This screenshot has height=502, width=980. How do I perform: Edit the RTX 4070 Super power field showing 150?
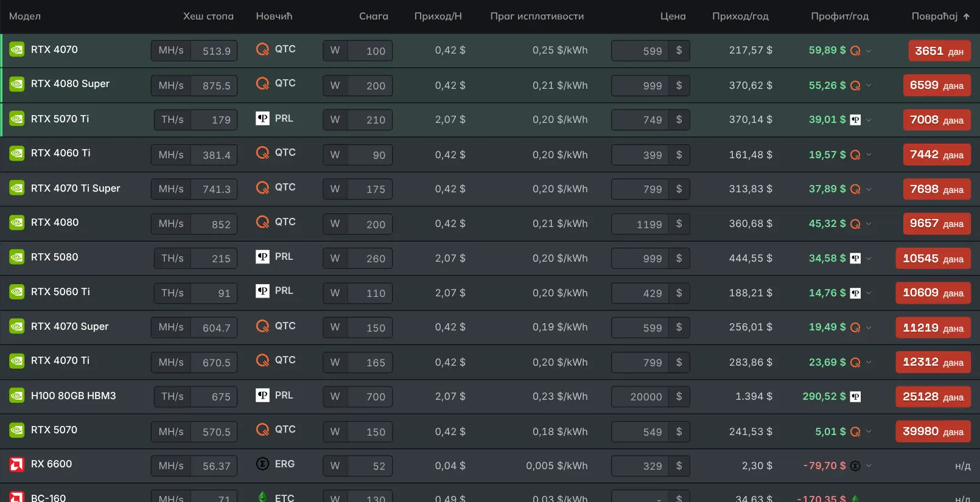(369, 328)
